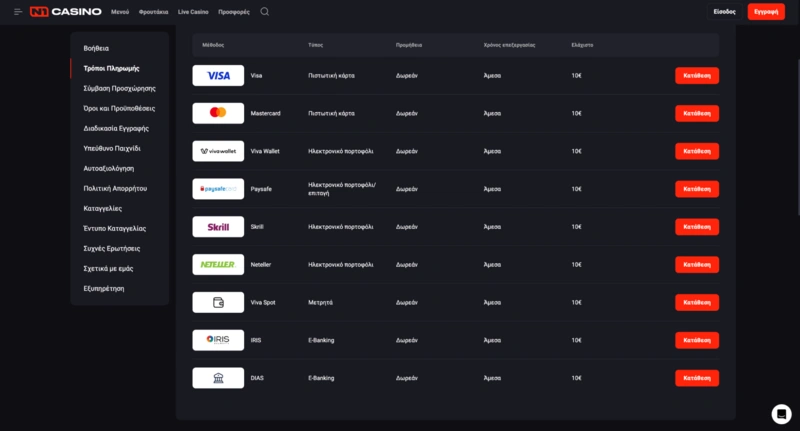Click Πιστωτική κάρτα in the Visa row
Image resolution: width=800 pixels, height=431 pixels.
[331, 75]
